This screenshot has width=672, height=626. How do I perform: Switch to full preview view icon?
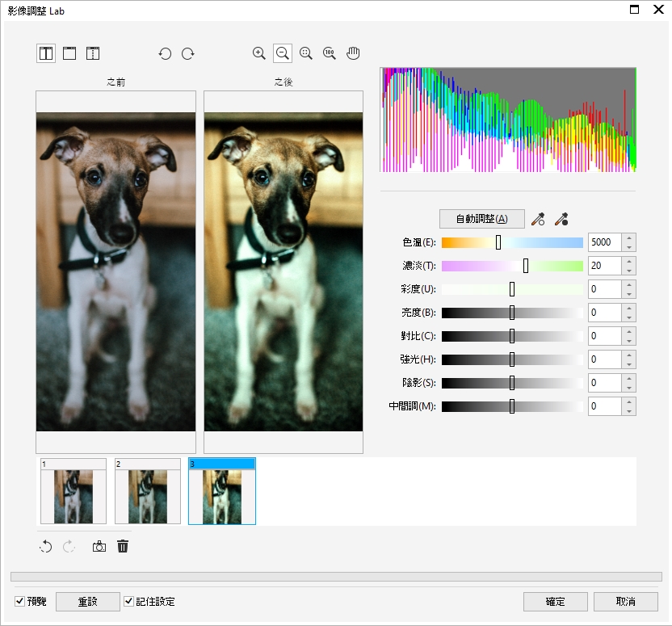(x=69, y=54)
